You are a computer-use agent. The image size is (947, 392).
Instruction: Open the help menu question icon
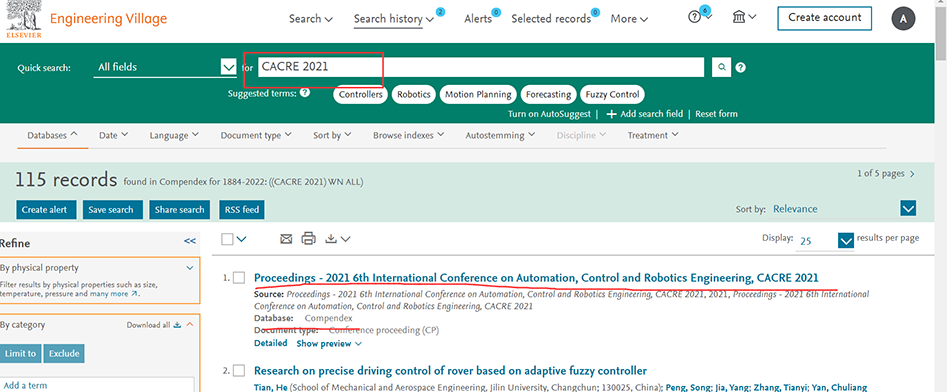pos(695,18)
